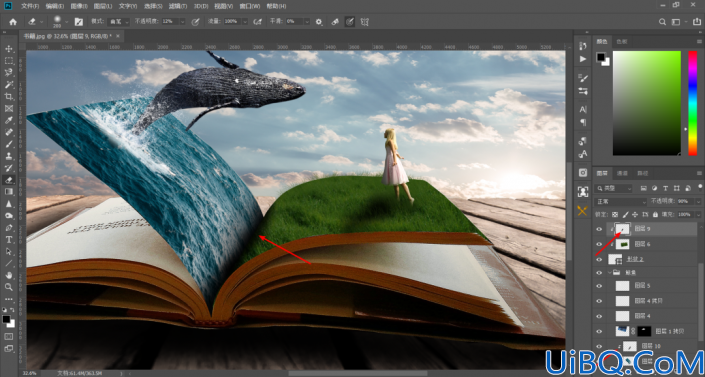Open the Paragraph panel icon
This screenshot has height=377, width=705.
point(583,122)
